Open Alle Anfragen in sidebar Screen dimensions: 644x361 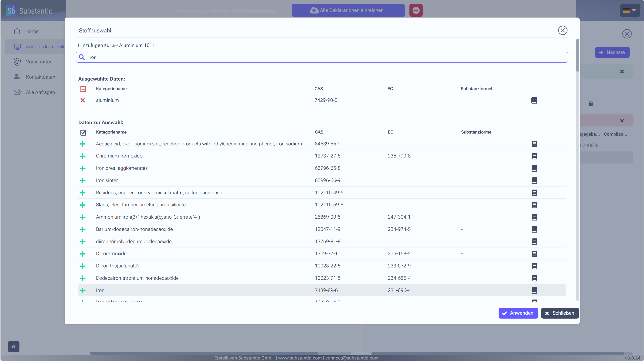[34, 92]
